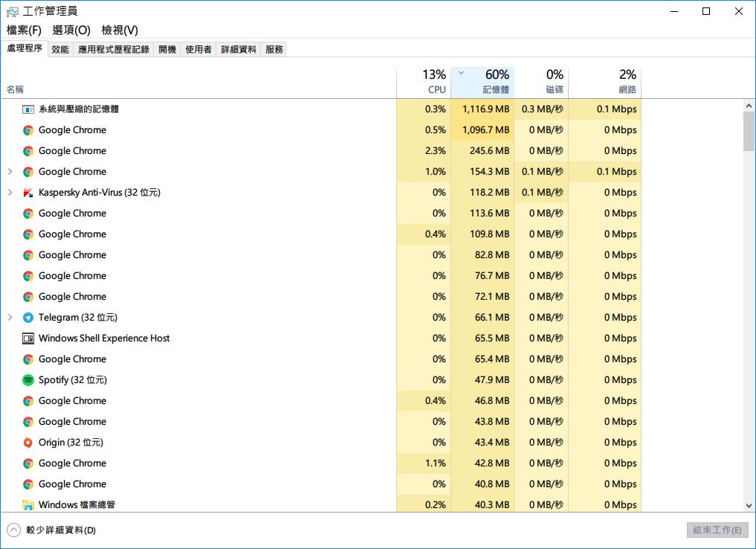Click Chrome icon in 1,096.7 MB row

coord(28,130)
